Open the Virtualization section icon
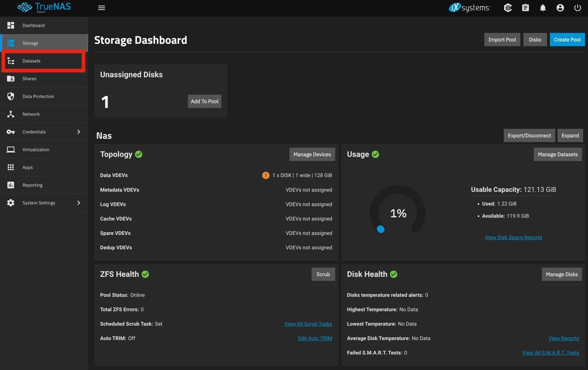588x370 pixels. coord(11,149)
